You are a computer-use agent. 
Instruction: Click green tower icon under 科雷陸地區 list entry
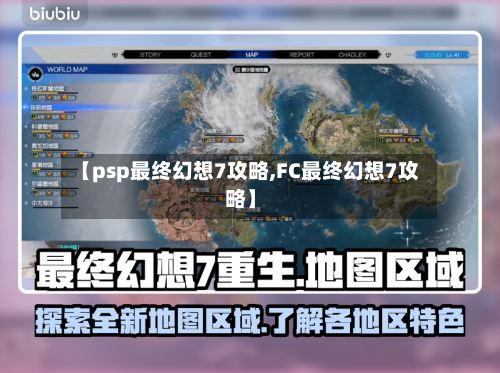tap(35, 136)
